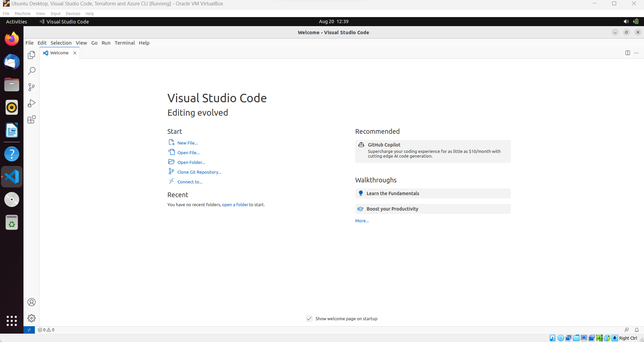Screen dimensions: 644x342
Task: Switch to the Welcome tab
Action: pyautogui.click(x=59, y=53)
